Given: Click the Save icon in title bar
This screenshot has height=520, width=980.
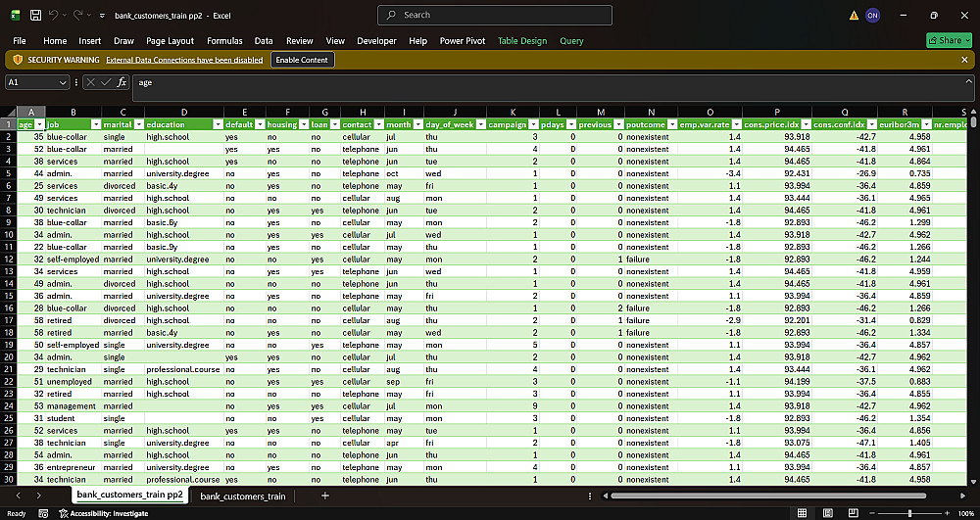Looking at the screenshot, I should point(36,15).
